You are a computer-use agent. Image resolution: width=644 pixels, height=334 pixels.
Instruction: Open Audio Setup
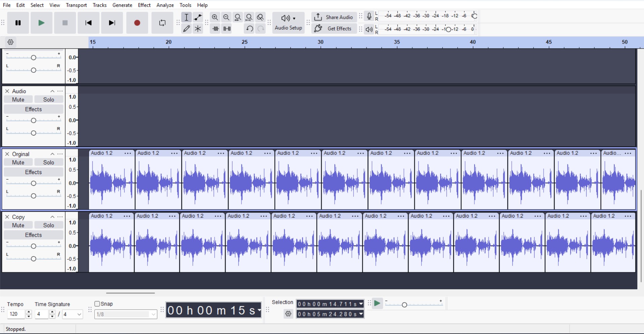pos(288,22)
